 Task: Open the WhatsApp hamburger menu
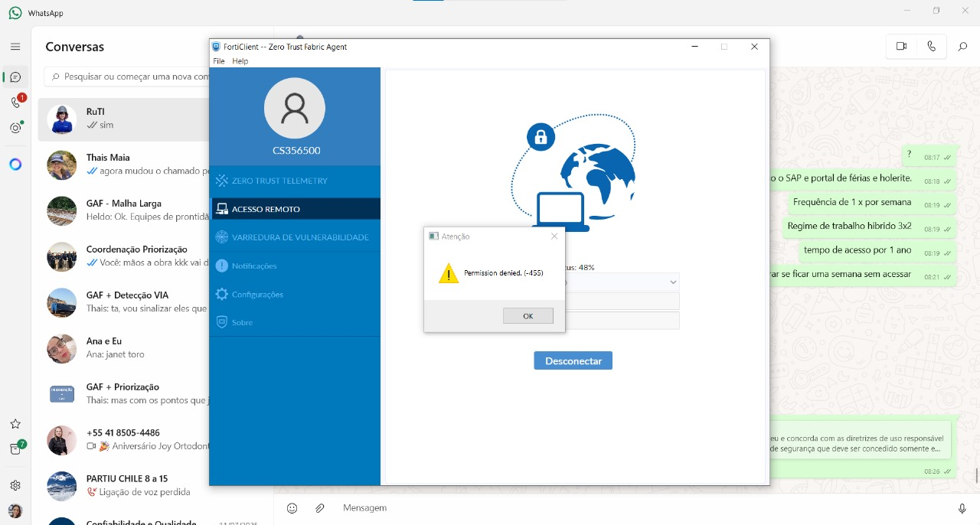point(15,47)
